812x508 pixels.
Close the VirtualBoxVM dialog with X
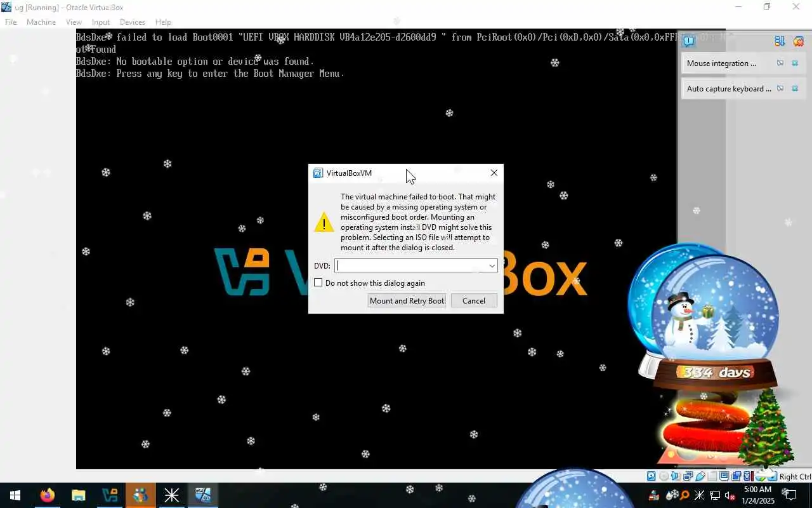[x=494, y=173]
